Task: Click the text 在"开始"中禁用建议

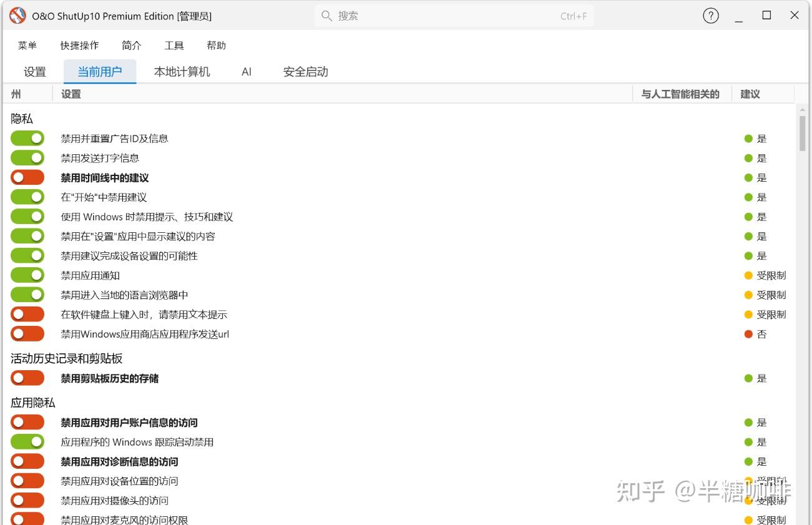Action: point(104,197)
